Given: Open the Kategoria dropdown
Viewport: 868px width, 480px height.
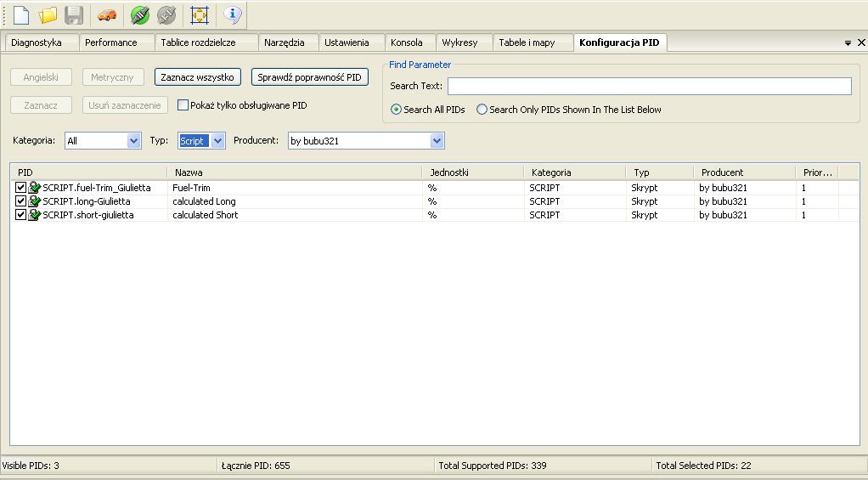Looking at the screenshot, I should [x=133, y=141].
